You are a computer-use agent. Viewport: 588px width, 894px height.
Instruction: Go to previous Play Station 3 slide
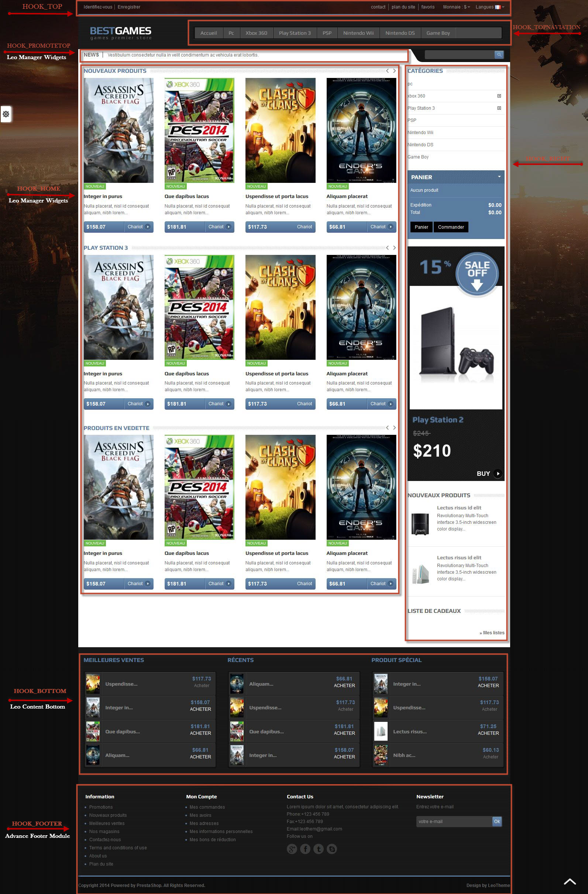[x=387, y=248]
